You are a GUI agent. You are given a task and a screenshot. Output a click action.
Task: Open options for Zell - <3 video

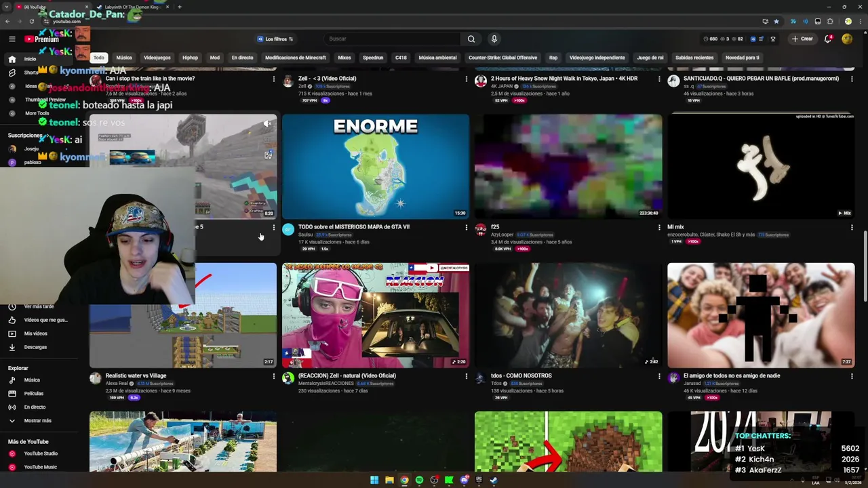click(466, 79)
